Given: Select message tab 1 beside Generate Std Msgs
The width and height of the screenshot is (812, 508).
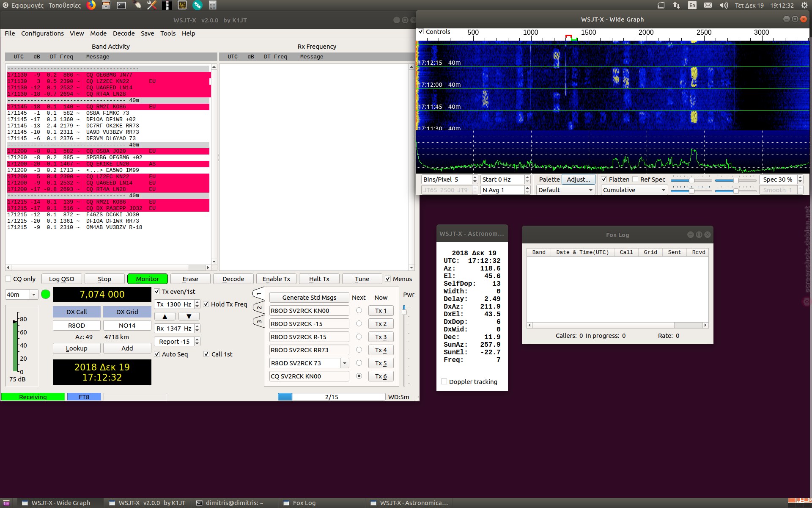Looking at the screenshot, I should [x=259, y=293].
